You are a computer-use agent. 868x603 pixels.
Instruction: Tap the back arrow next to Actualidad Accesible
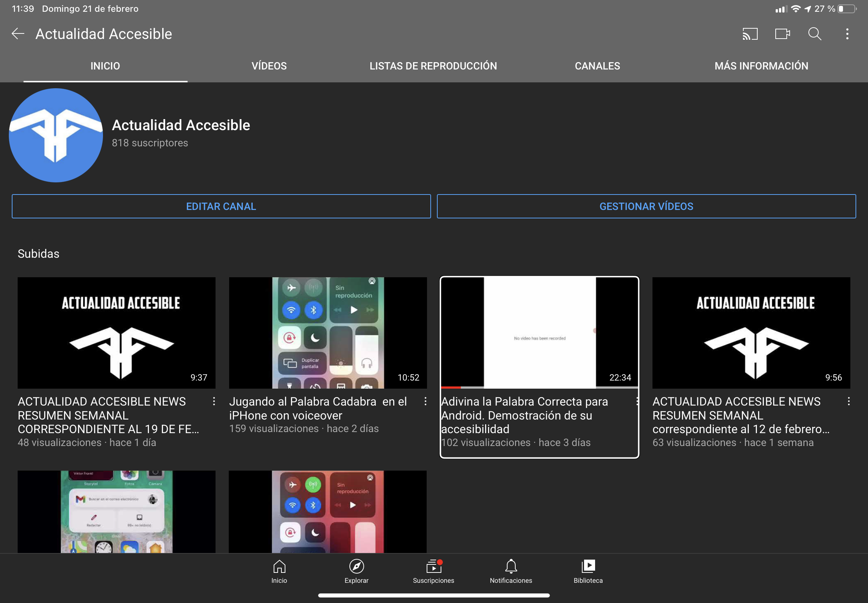pyautogui.click(x=18, y=33)
